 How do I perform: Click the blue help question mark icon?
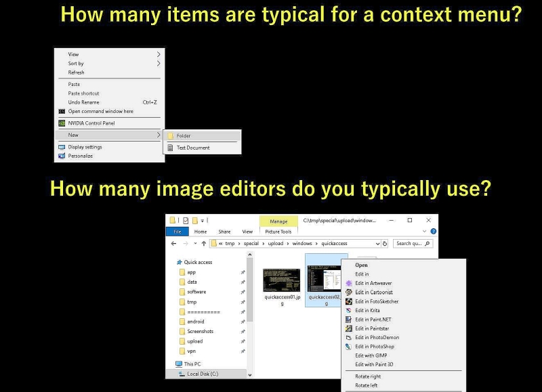click(x=434, y=232)
